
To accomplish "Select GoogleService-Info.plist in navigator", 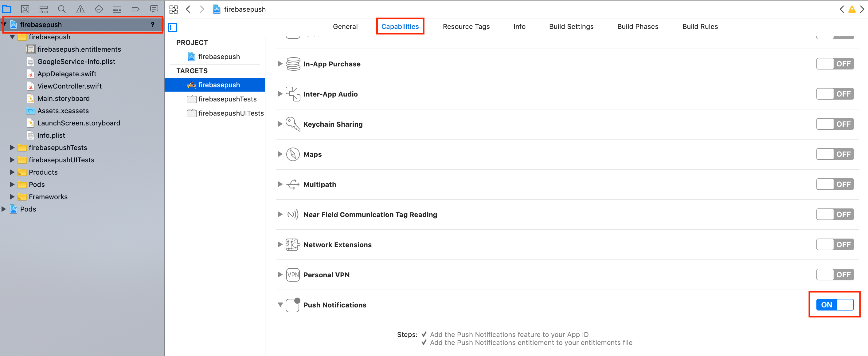I will click(x=76, y=61).
